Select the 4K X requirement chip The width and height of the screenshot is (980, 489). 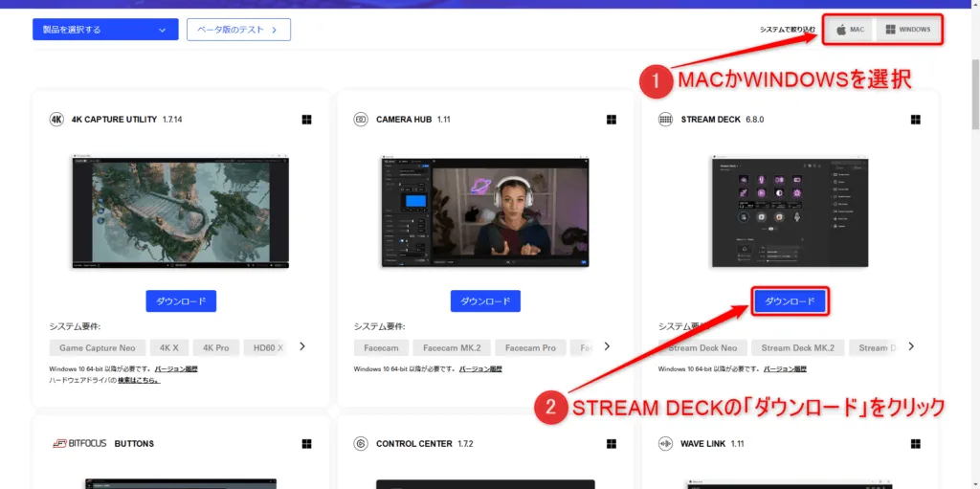click(x=169, y=347)
